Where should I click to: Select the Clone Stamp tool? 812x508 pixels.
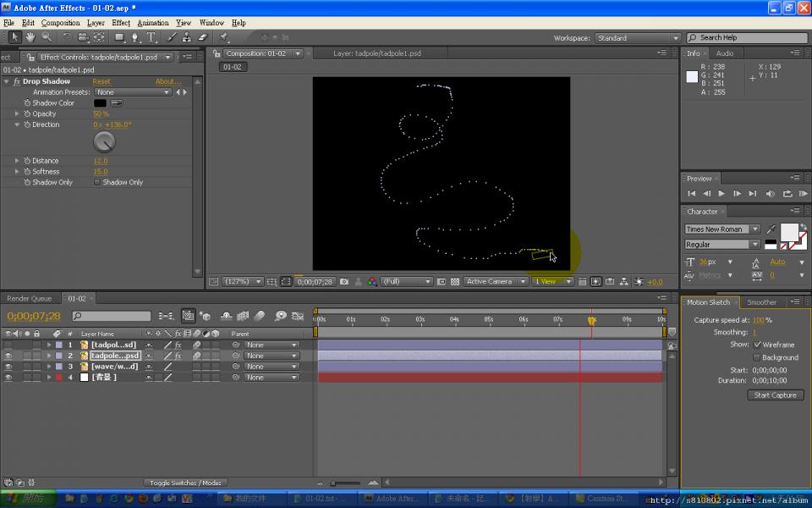(187, 37)
